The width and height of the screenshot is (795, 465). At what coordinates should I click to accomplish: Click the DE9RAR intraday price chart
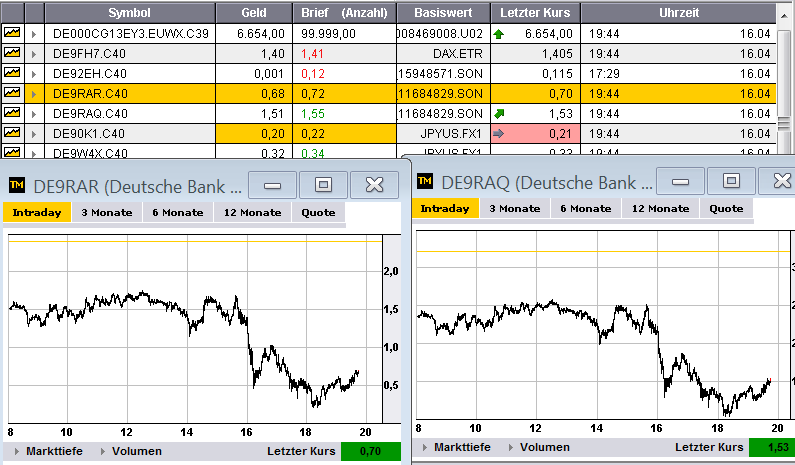pyautogui.click(x=195, y=329)
